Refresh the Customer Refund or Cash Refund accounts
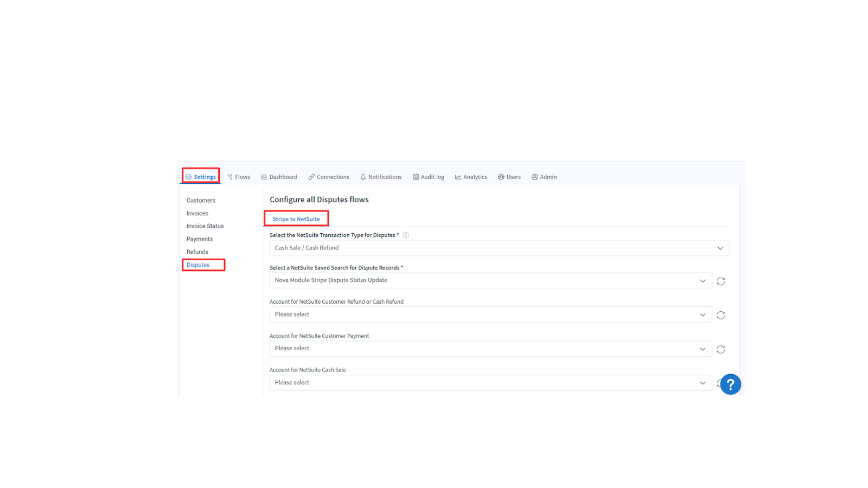The width and height of the screenshot is (868, 488). point(720,315)
